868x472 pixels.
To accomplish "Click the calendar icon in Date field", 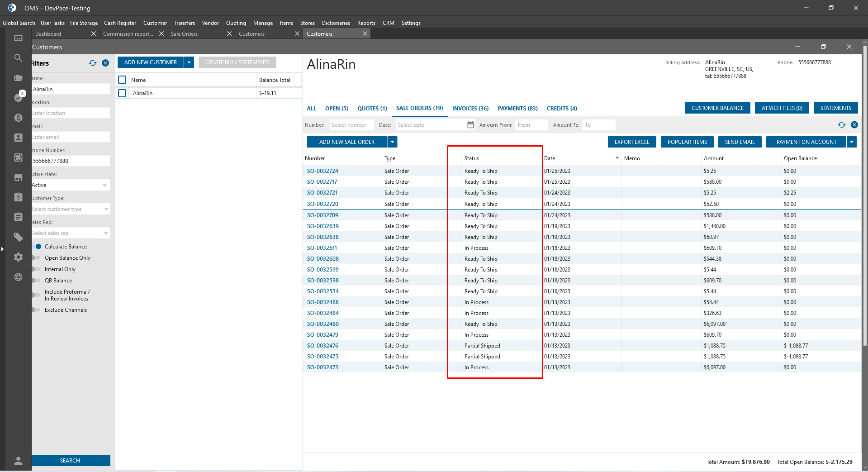I will click(470, 125).
